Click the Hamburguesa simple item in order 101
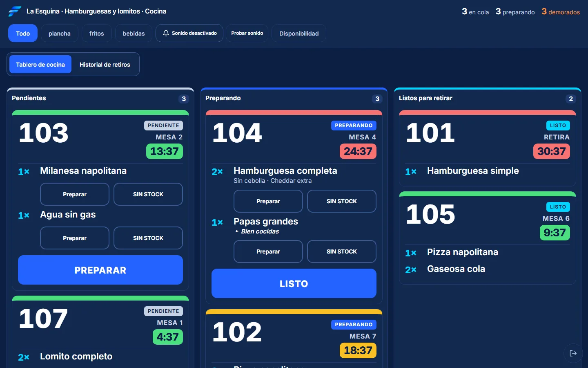 [x=473, y=171]
